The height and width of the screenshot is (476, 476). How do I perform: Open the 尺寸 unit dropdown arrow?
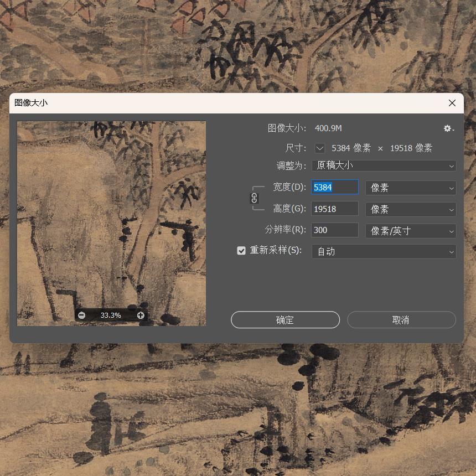coord(320,148)
